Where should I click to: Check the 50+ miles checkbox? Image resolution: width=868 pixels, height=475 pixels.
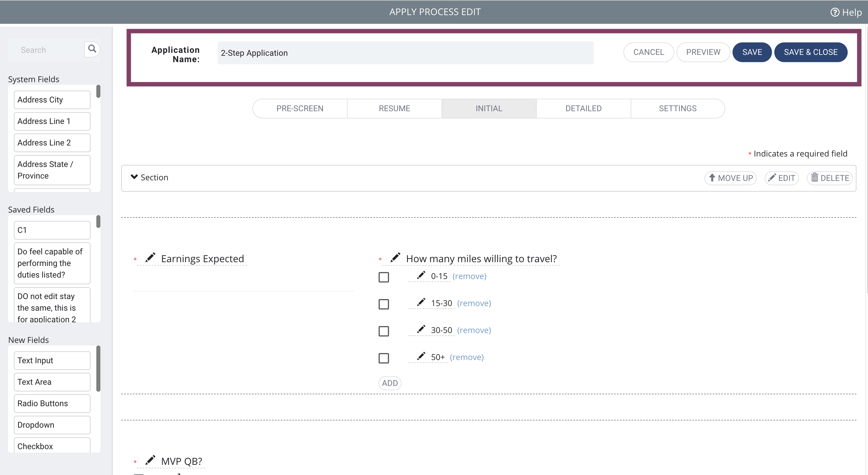click(x=384, y=358)
